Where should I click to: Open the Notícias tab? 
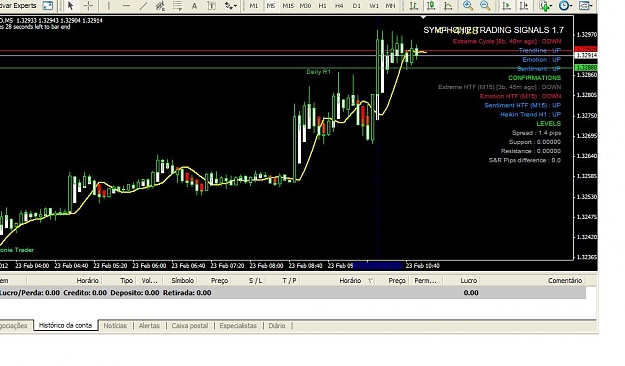115,326
